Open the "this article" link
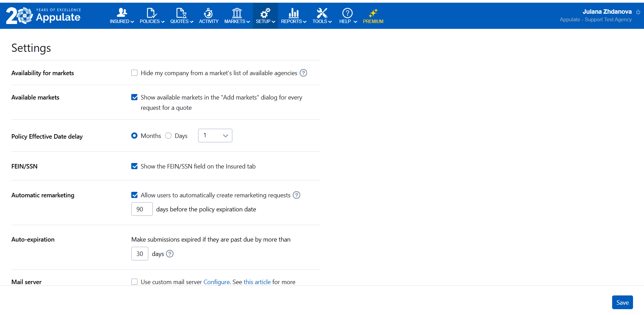Viewport: 644px width, 315px height. point(257,282)
